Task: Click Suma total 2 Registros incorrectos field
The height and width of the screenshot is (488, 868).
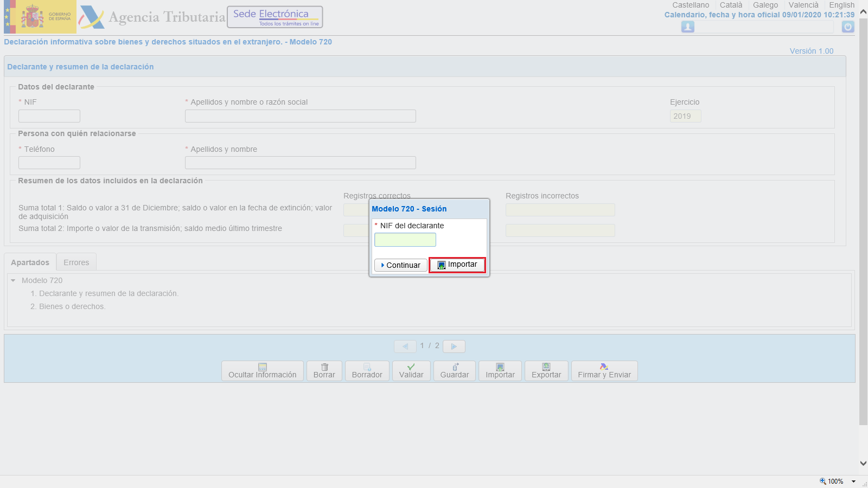Action: 560,230
